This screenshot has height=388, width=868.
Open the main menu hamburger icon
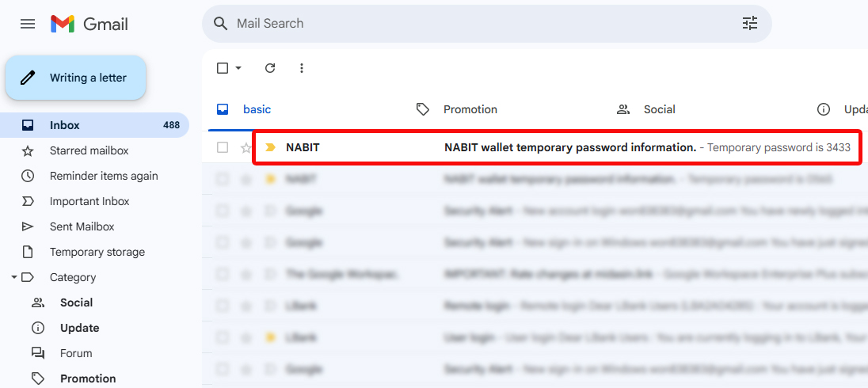coord(28,24)
